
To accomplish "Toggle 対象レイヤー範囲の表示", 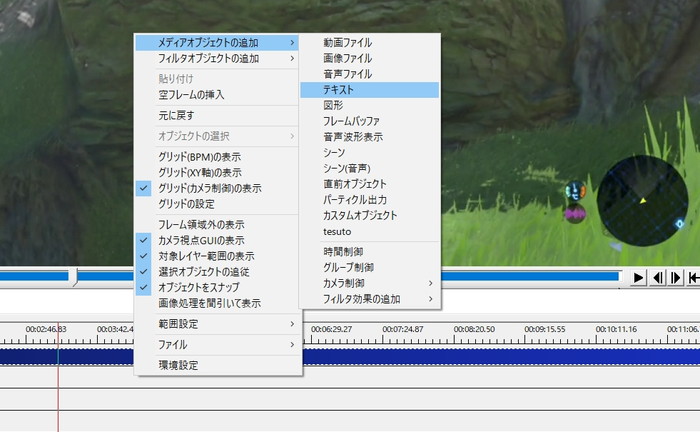I will (217, 256).
